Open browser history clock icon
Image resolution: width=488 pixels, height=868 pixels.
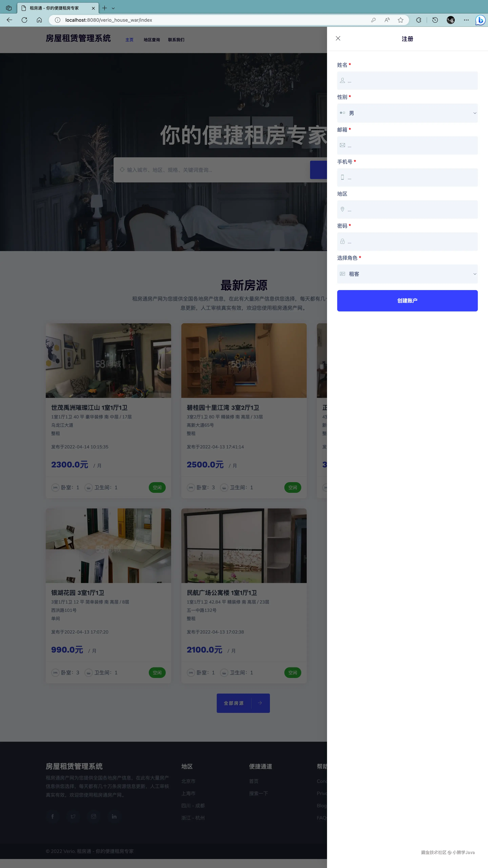[435, 20]
